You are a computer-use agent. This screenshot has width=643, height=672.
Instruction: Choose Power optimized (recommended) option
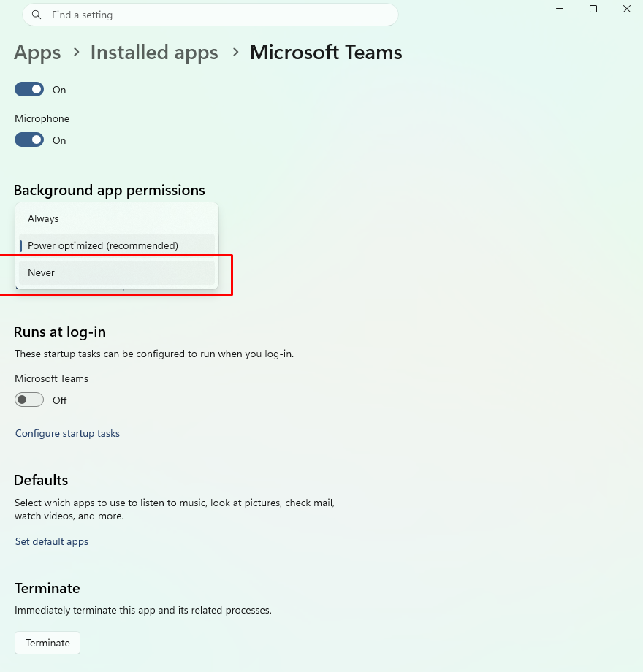(117, 245)
